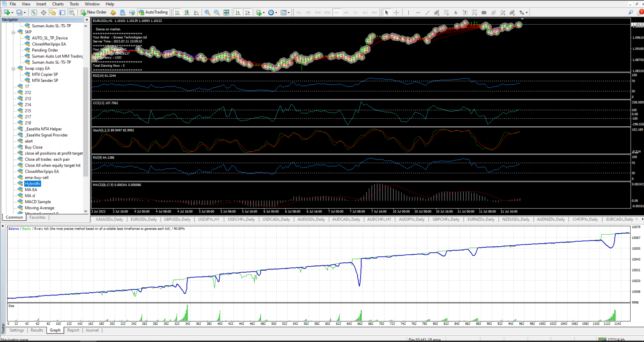Disable AutoTrading
The height and width of the screenshot is (342, 644).
click(x=153, y=12)
